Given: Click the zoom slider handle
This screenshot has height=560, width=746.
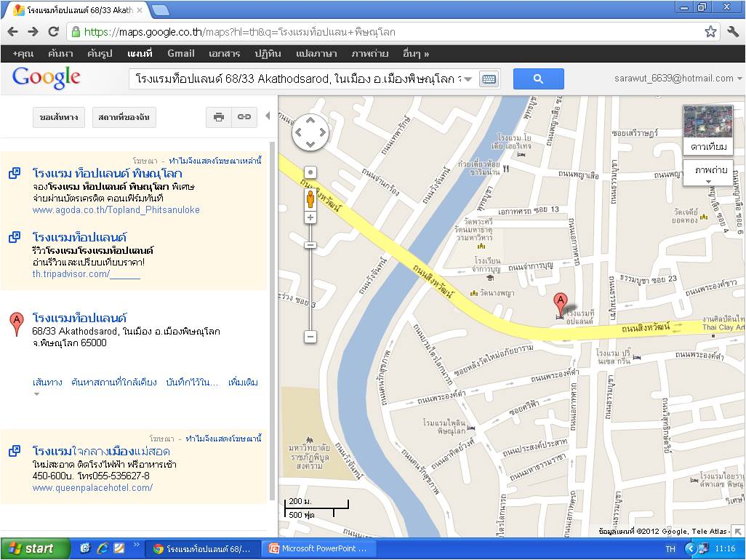Looking at the screenshot, I should tap(310, 245).
